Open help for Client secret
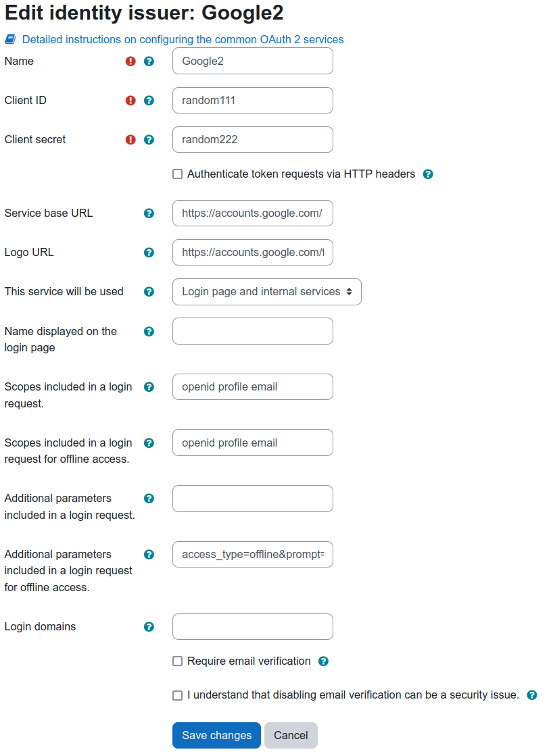This screenshot has height=756, width=551. [x=149, y=139]
